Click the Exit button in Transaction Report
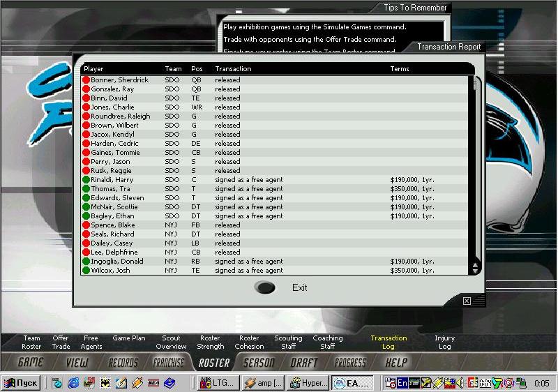 (x=299, y=287)
